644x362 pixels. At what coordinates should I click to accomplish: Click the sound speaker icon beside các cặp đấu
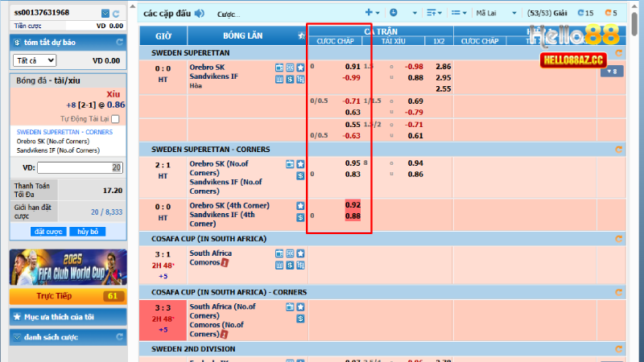(x=200, y=14)
